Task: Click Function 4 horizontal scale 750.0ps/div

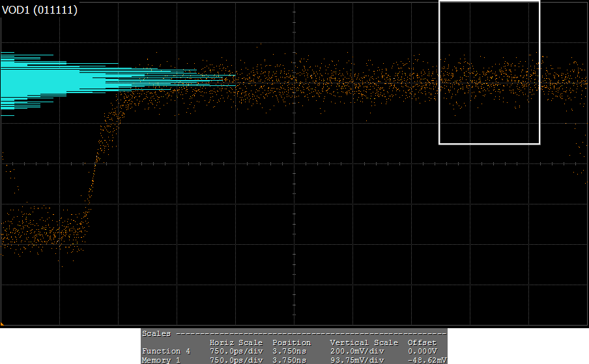Action: click(x=236, y=351)
